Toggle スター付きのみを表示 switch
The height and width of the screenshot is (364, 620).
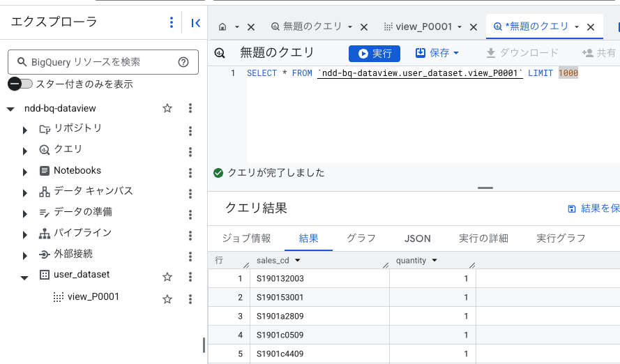coord(20,84)
